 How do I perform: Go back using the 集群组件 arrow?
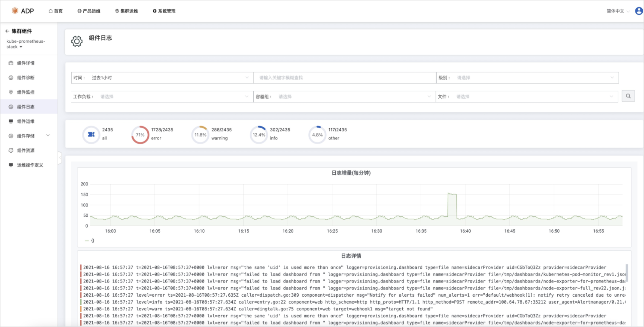click(x=7, y=31)
